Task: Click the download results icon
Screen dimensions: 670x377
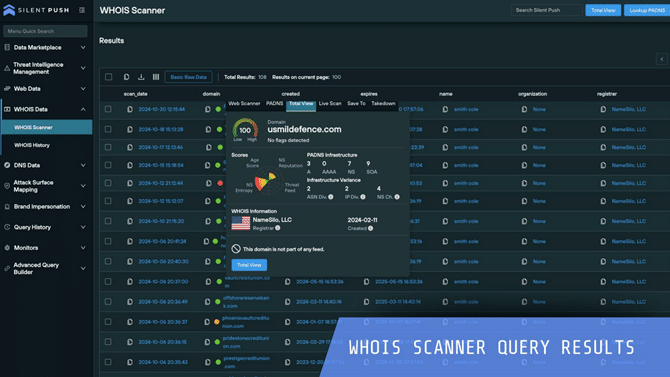Action: click(141, 77)
